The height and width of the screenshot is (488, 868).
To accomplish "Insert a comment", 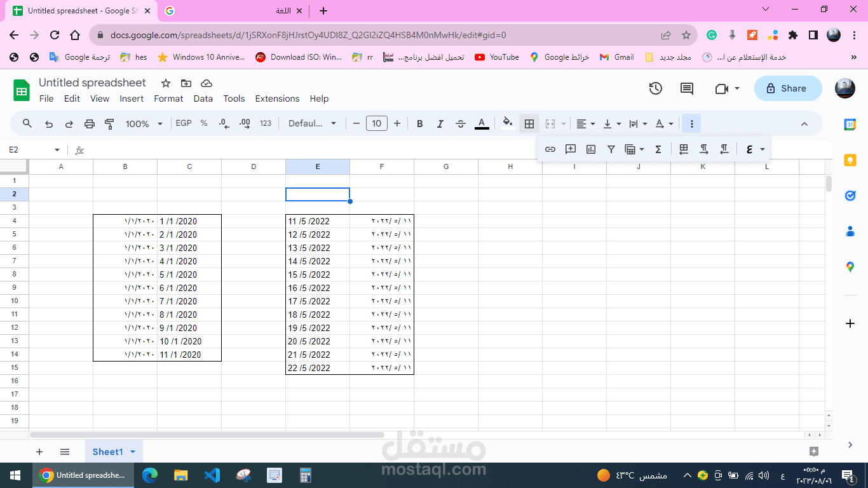I will click(x=571, y=149).
